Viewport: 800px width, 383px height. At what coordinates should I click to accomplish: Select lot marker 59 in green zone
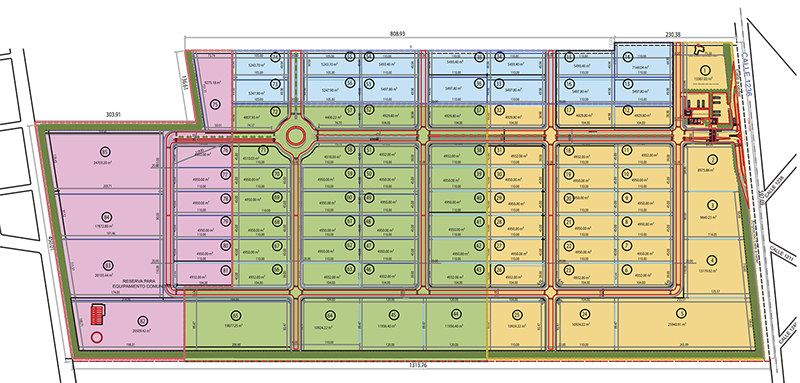(x=350, y=174)
